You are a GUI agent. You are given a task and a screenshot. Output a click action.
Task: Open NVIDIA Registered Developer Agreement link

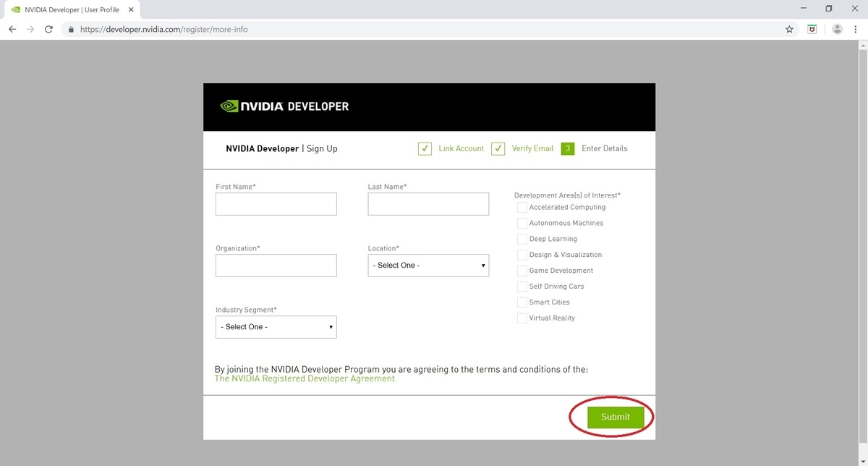305,378
